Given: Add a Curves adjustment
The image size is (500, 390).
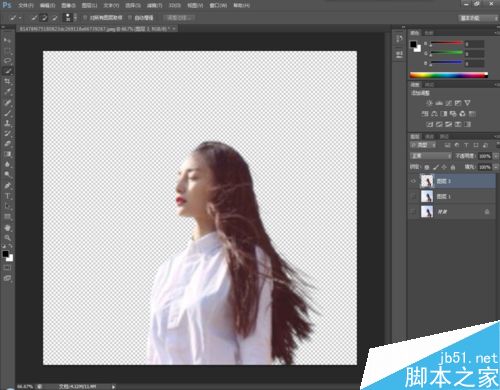Looking at the screenshot, I should coord(449,103).
